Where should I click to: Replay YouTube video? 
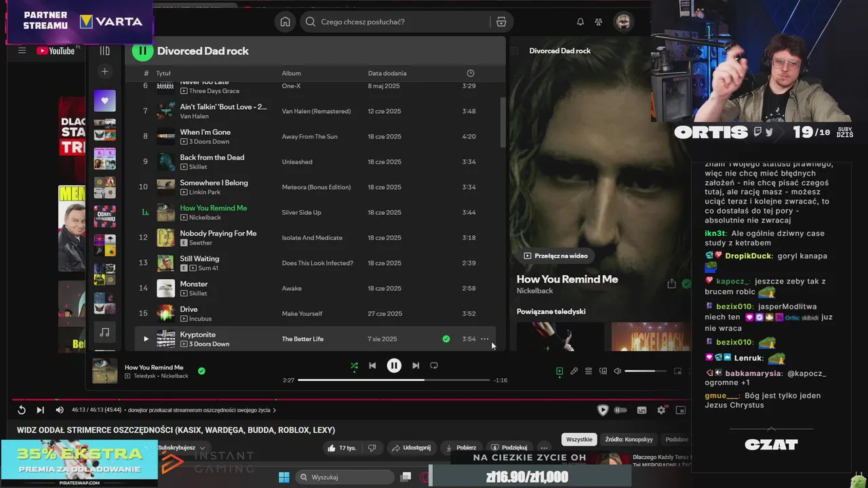click(22, 409)
